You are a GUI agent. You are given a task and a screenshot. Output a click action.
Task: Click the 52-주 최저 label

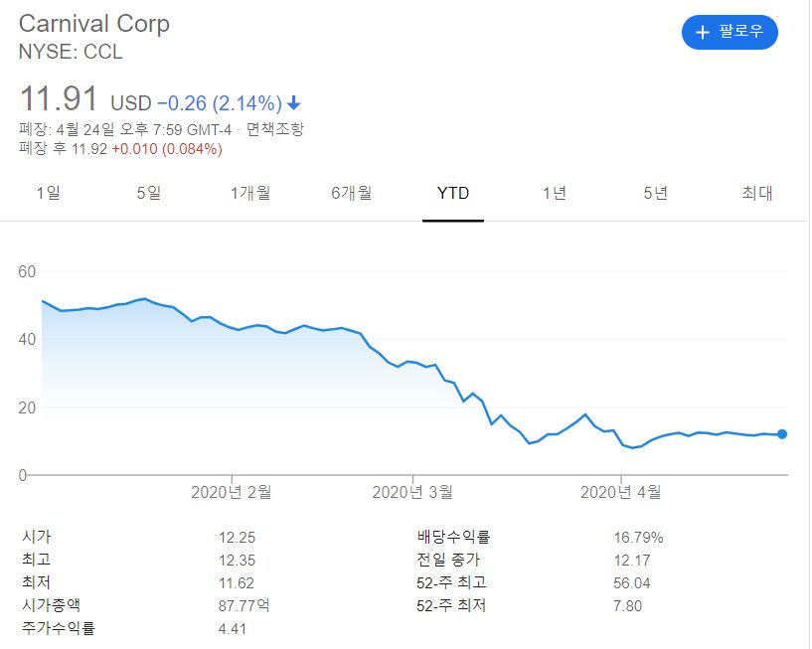point(451,605)
